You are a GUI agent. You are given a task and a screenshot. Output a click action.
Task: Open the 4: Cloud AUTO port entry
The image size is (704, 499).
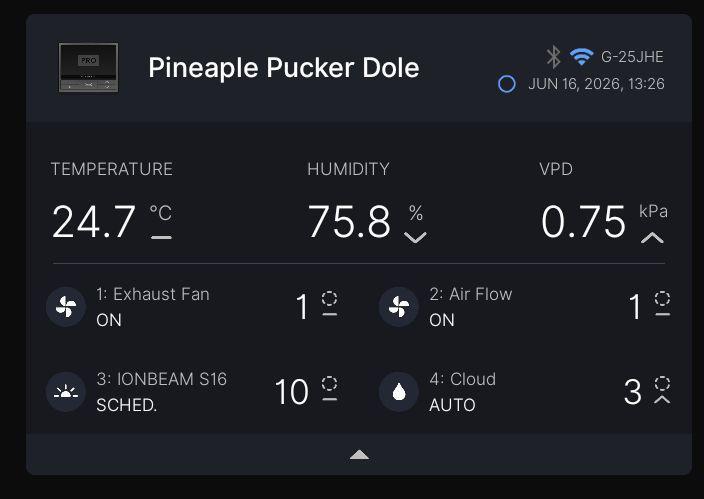click(525, 392)
